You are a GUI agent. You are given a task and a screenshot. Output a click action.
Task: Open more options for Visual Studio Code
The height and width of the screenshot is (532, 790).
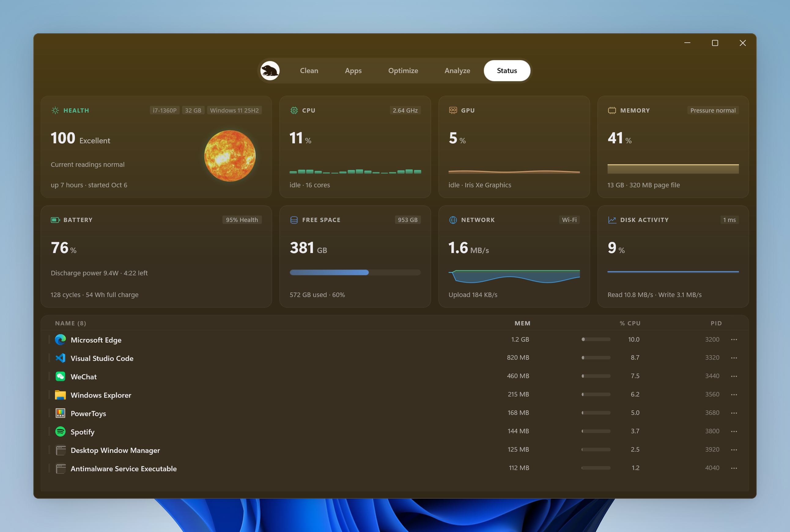click(734, 358)
